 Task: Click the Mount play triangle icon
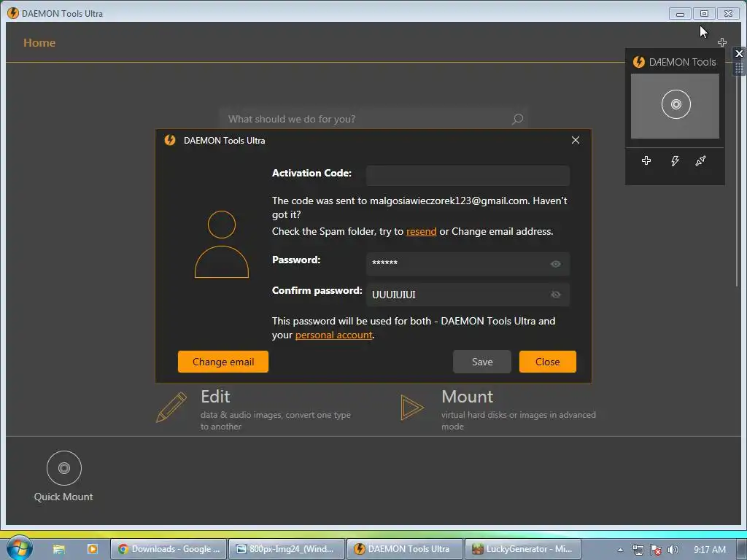pos(411,408)
